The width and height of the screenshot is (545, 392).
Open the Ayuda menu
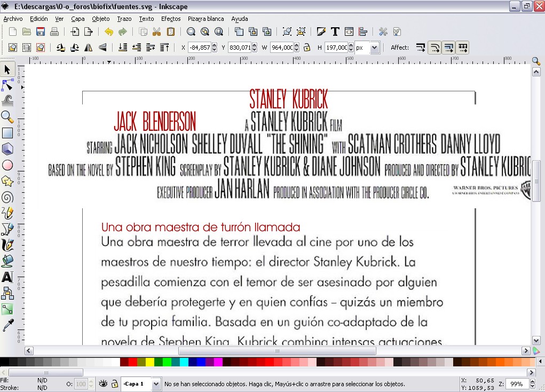point(240,19)
